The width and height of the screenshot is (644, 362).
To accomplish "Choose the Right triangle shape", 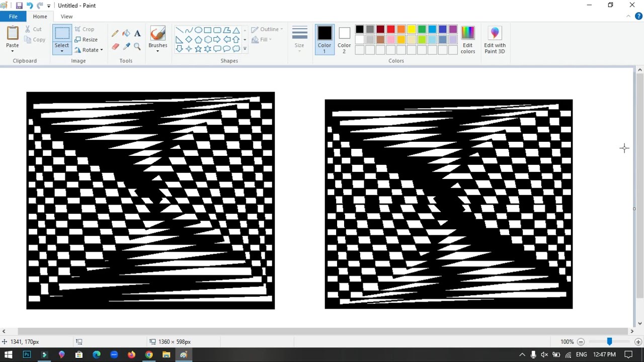I will [x=179, y=39].
